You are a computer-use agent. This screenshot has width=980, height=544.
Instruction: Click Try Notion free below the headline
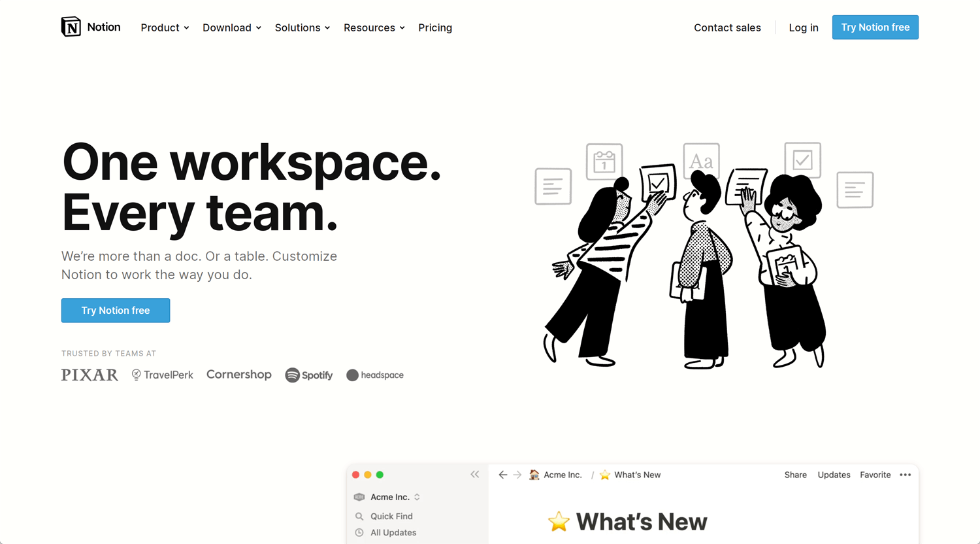116,311
